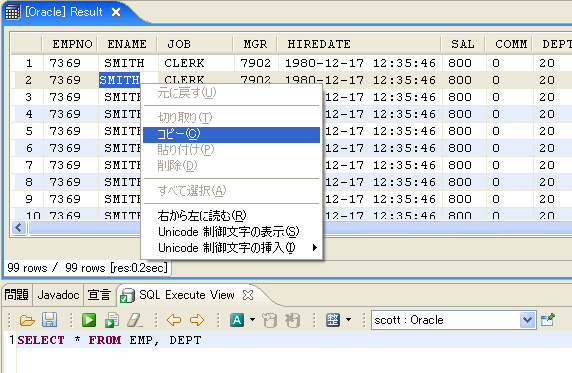The width and height of the screenshot is (572, 373).
Task: Switch to the Javadoc tab
Action: coord(58,295)
